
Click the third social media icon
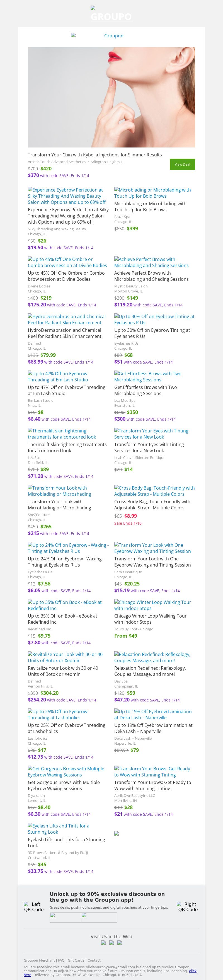[120, 943]
